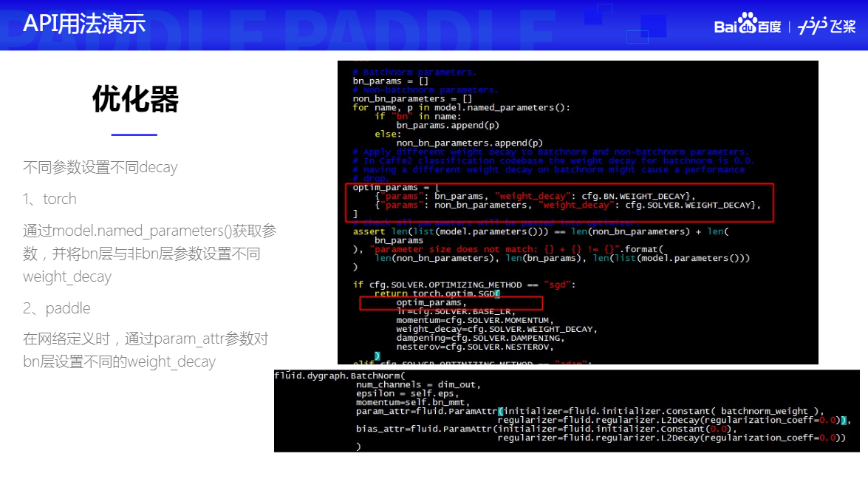This screenshot has height=479, width=868.
Task: Click the momentum=cfg.SOLVER.MOMENTUM line
Action: (474, 320)
